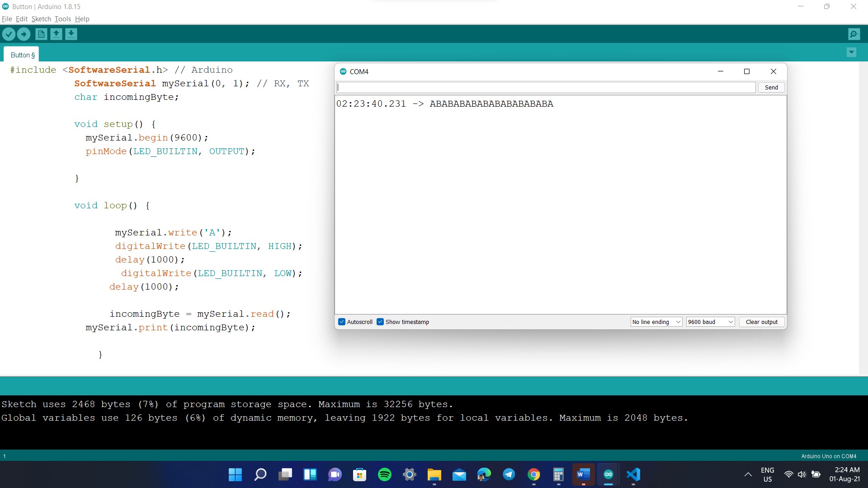Expand the No line ending dropdown
Image resolution: width=868 pixels, height=488 pixels.
click(x=656, y=322)
